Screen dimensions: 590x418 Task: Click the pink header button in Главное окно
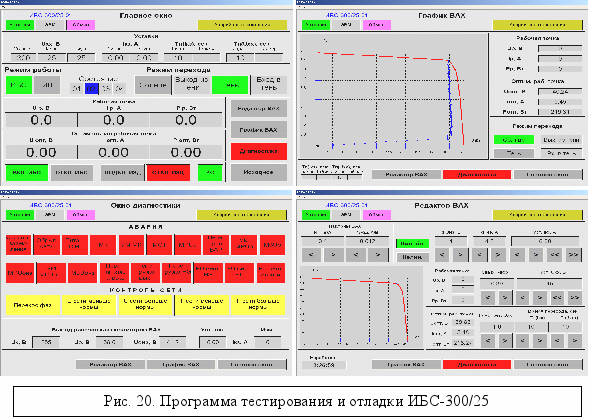click(81, 25)
